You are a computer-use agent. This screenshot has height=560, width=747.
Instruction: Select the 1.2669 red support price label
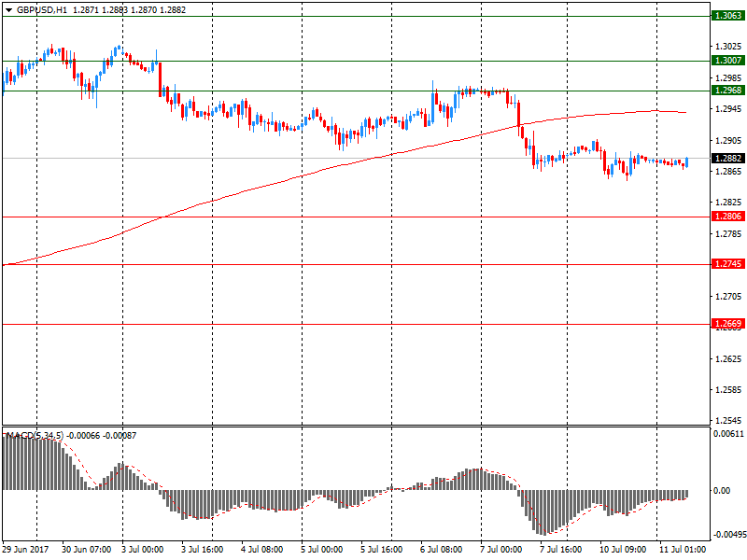click(x=728, y=324)
